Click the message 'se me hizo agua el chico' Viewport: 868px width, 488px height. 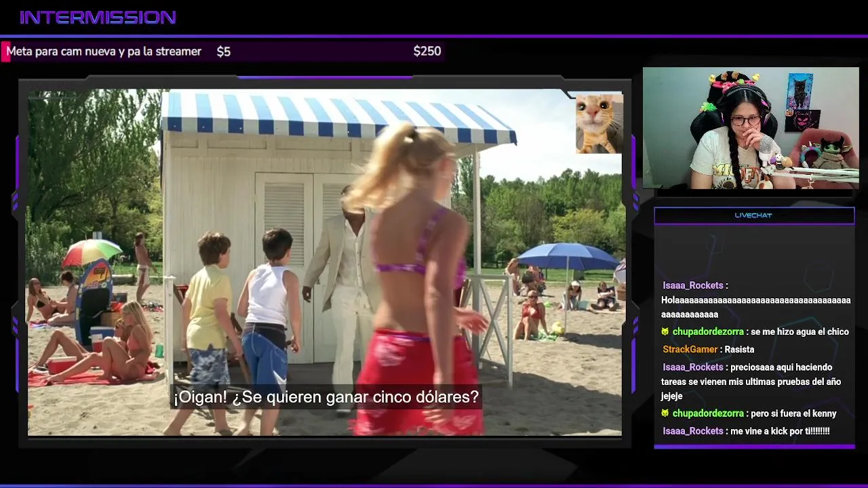pos(800,332)
